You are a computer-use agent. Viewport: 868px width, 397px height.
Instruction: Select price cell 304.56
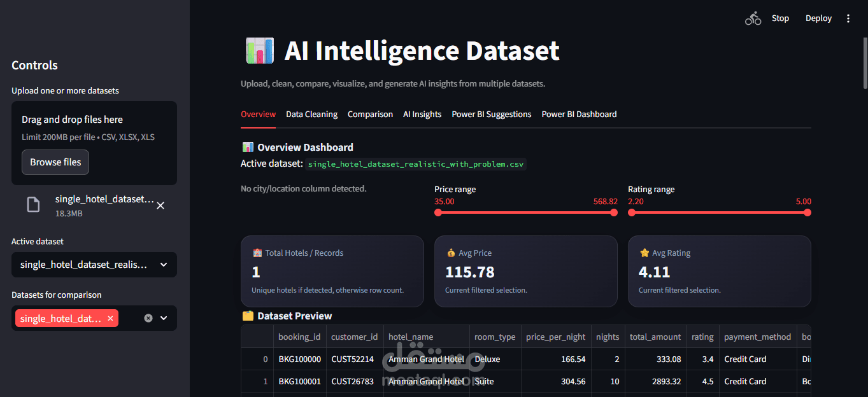(555, 381)
